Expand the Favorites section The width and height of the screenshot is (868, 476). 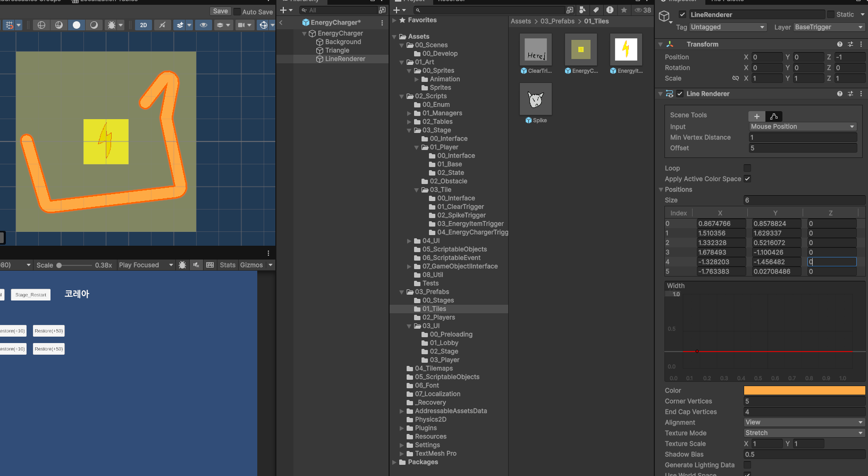(394, 20)
